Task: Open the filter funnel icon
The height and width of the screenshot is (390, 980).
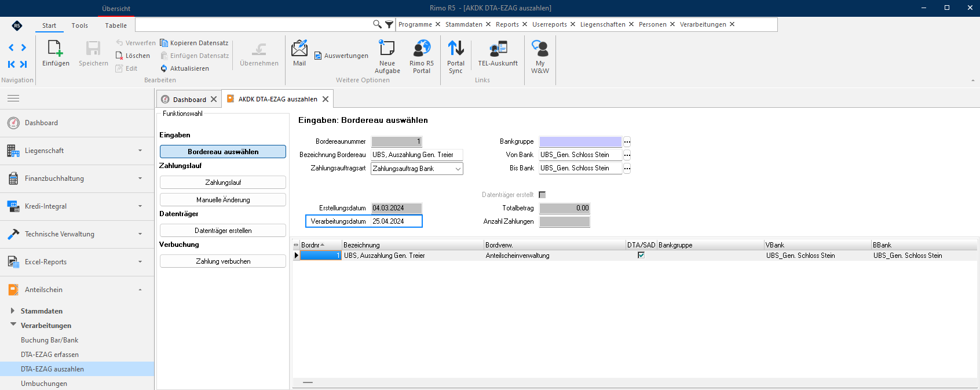Action: (389, 24)
